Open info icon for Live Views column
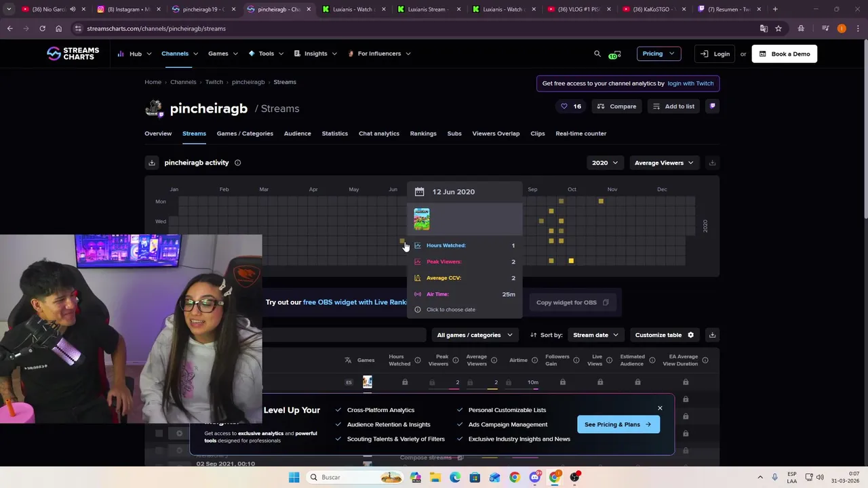This screenshot has height=488, width=868. click(x=610, y=360)
